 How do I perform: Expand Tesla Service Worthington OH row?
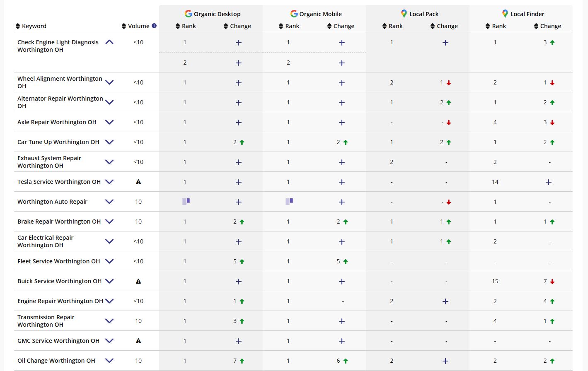tap(109, 182)
